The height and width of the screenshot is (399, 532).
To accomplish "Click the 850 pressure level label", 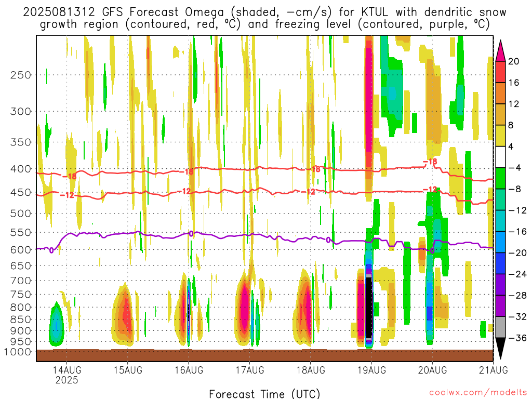I will tap(21, 320).
